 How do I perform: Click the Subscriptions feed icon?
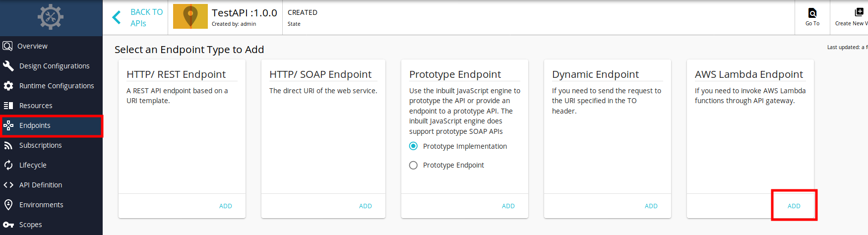pos(8,145)
